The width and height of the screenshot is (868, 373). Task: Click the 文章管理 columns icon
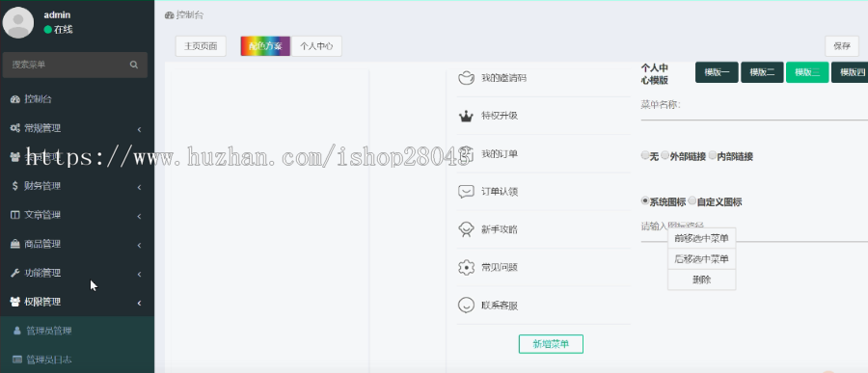point(14,215)
